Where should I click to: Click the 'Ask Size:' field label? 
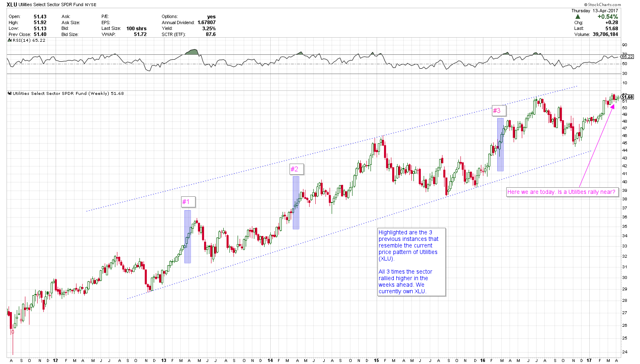tap(71, 22)
